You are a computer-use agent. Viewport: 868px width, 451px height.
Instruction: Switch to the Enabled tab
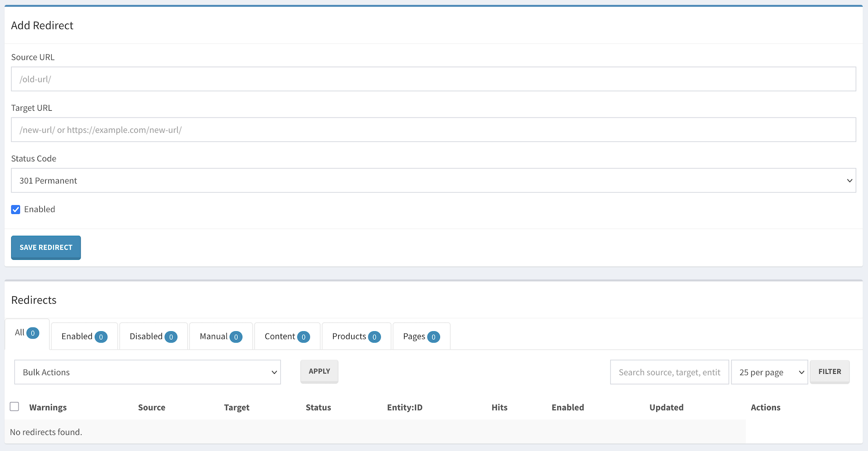(85, 336)
